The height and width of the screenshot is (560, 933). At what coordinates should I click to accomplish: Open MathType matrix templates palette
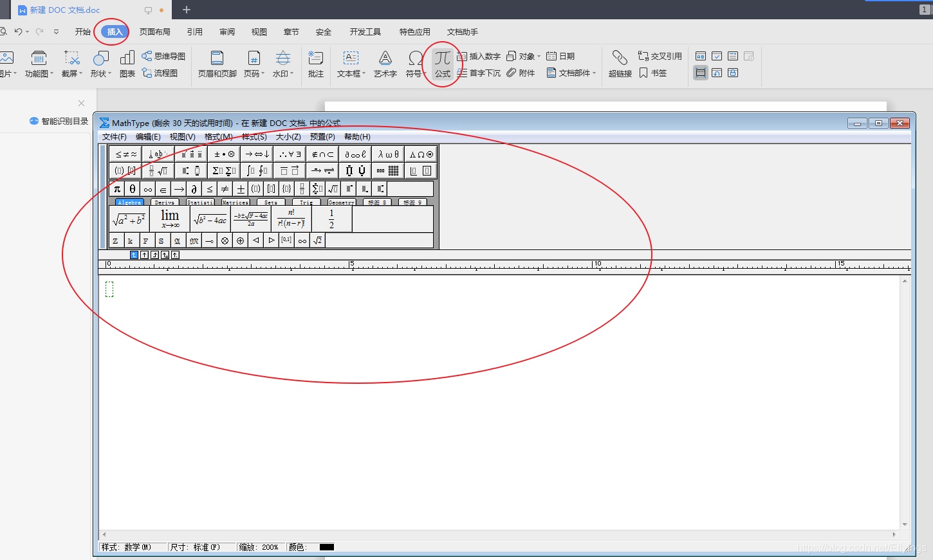(388, 170)
